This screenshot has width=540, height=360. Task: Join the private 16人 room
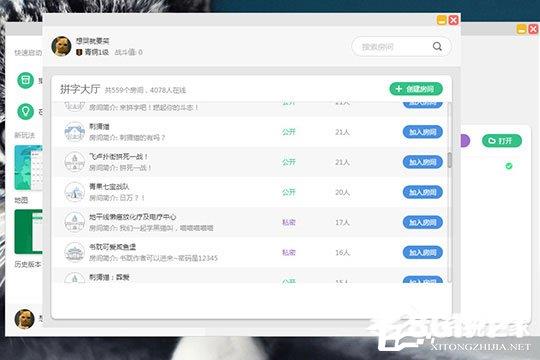point(423,253)
